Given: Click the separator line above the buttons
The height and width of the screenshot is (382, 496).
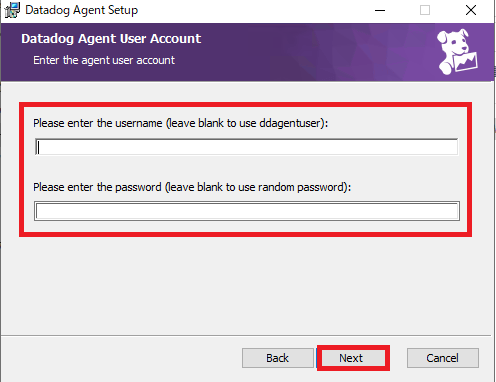Looking at the screenshot, I should pyautogui.click(x=246, y=335).
